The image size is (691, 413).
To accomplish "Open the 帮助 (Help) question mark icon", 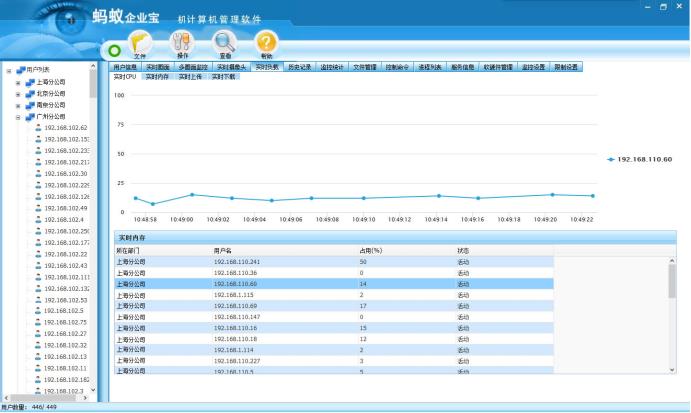I will 266,43.
